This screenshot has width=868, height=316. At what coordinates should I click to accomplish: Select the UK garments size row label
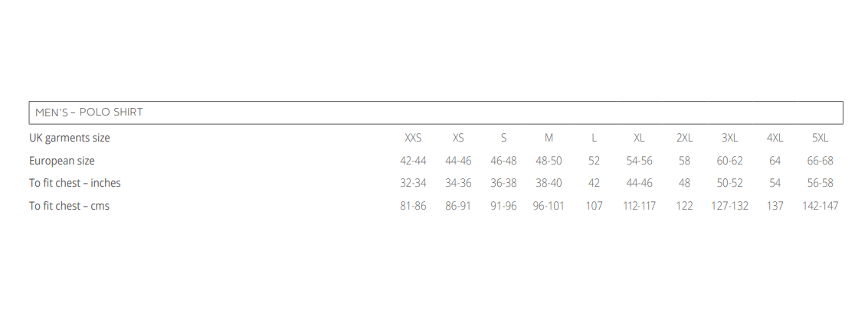[x=70, y=138]
